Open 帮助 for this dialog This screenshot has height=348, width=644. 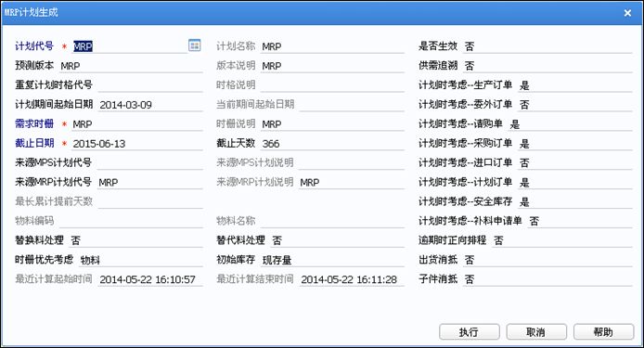tap(603, 332)
